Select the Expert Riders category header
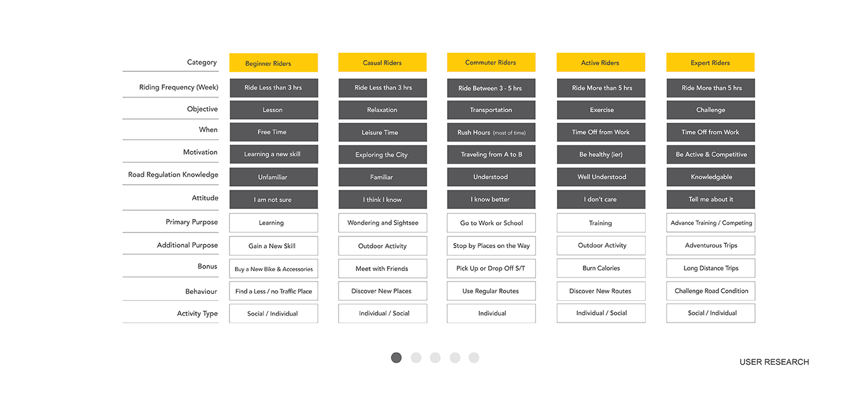Image resolution: width=868 pixels, height=397 pixels. click(711, 62)
